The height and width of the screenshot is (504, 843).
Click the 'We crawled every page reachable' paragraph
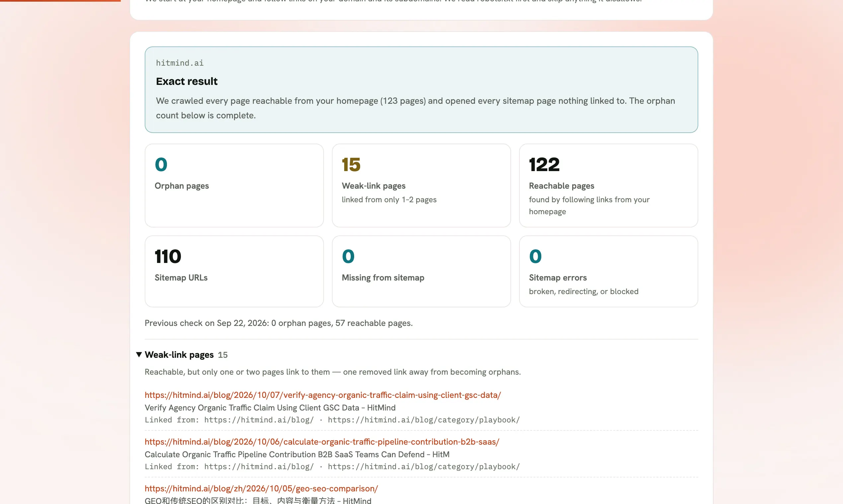[416, 108]
